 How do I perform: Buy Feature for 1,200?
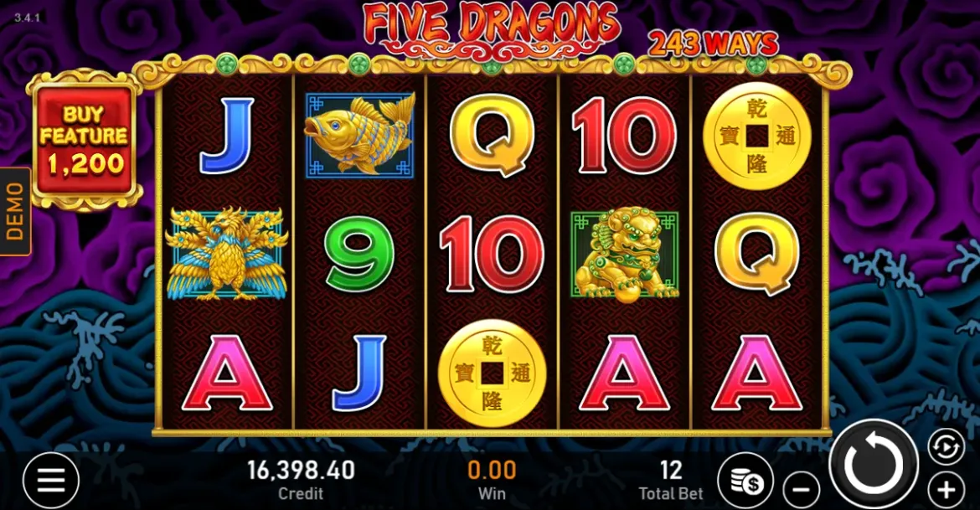pyautogui.click(x=85, y=139)
